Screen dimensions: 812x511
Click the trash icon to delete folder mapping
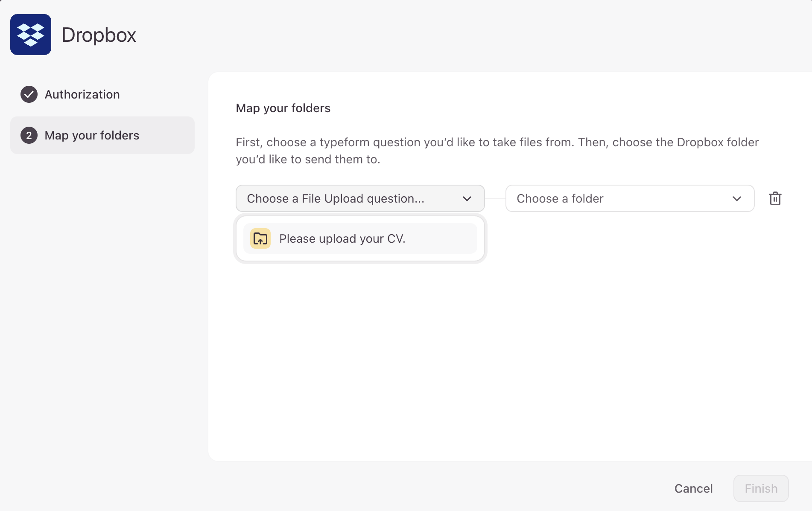(x=775, y=198)
